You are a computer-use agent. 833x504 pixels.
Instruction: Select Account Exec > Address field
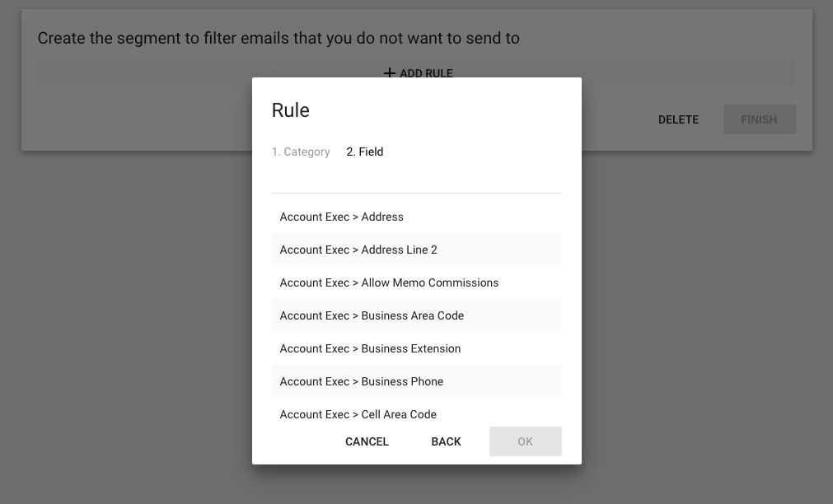coord(417,217)
